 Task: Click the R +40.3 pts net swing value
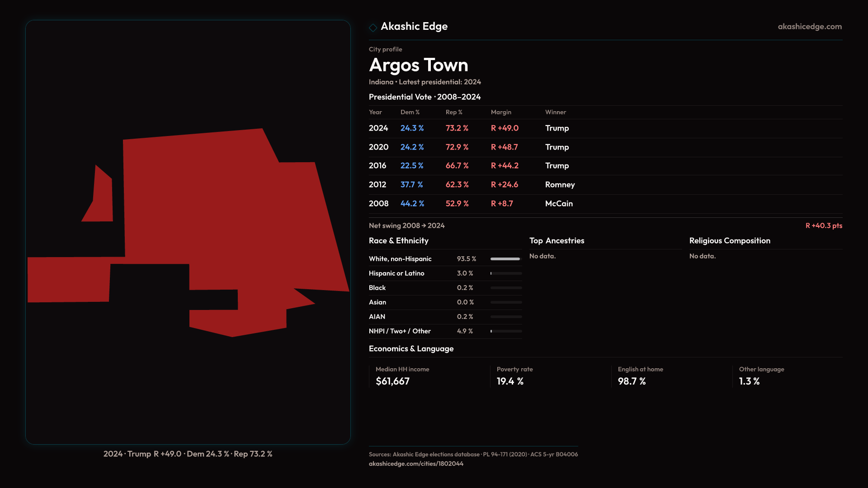click(823, 225)
